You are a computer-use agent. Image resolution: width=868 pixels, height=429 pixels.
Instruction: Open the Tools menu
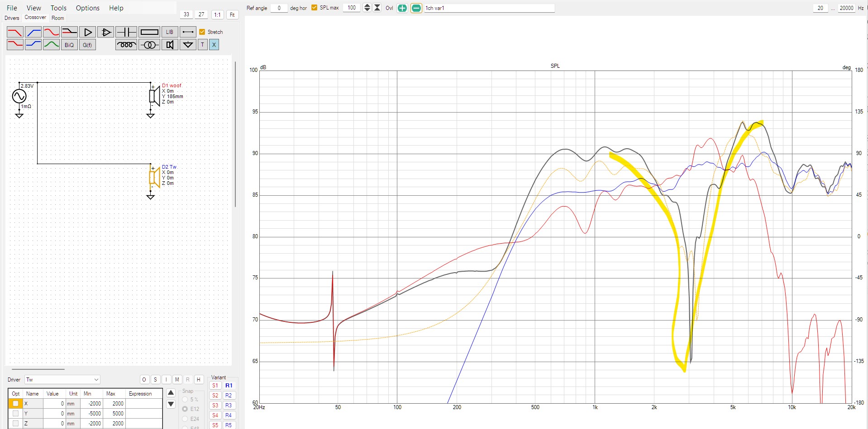pos(58,8)
